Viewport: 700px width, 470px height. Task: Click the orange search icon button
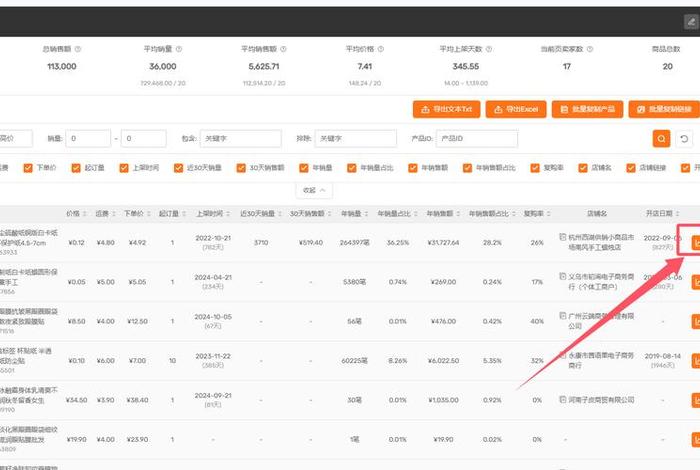click(x=661, y=139)
